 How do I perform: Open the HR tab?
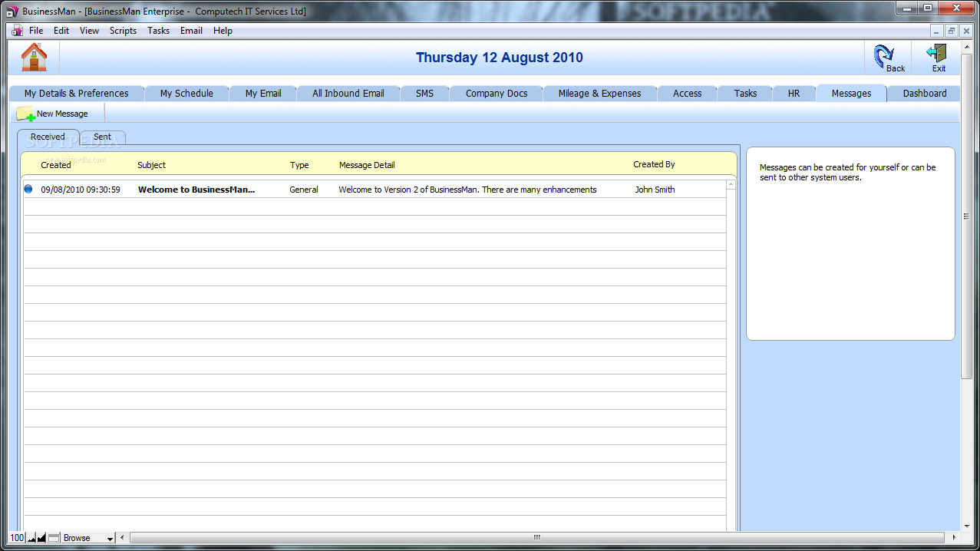(794, 94)
